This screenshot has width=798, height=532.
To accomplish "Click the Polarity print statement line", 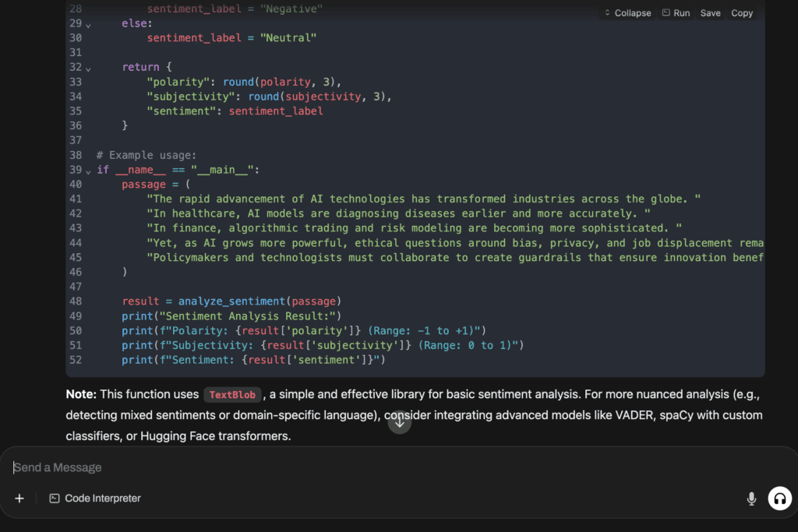I will 304,330.
